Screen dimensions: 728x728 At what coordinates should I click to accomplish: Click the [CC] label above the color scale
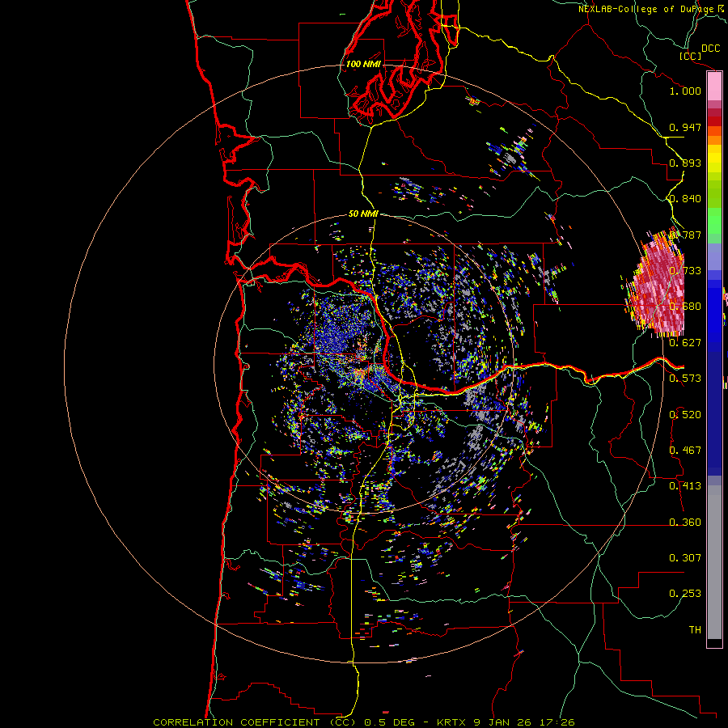[690, 56]
